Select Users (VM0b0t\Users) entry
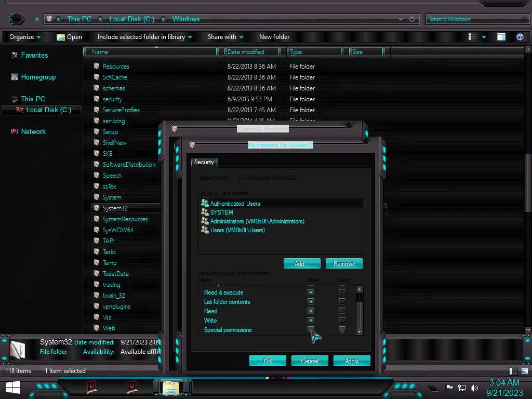The height and width of the screenshot is (399, 532). click(237, 230)
